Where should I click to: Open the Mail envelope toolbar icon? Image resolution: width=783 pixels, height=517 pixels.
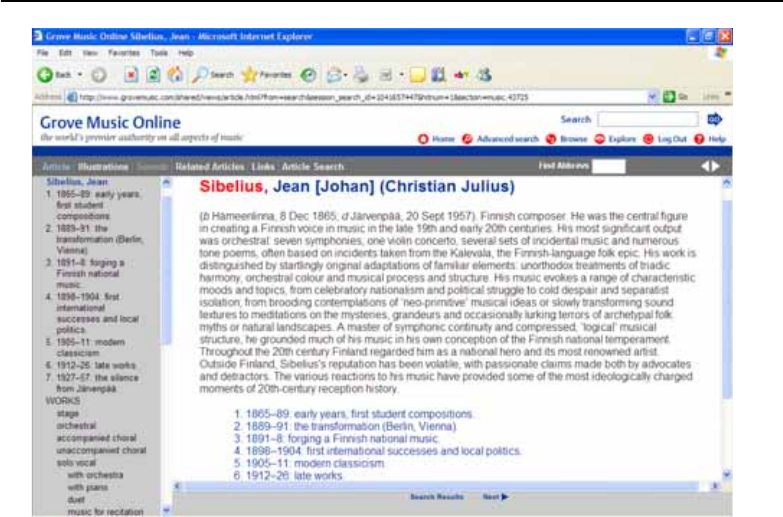333,75
